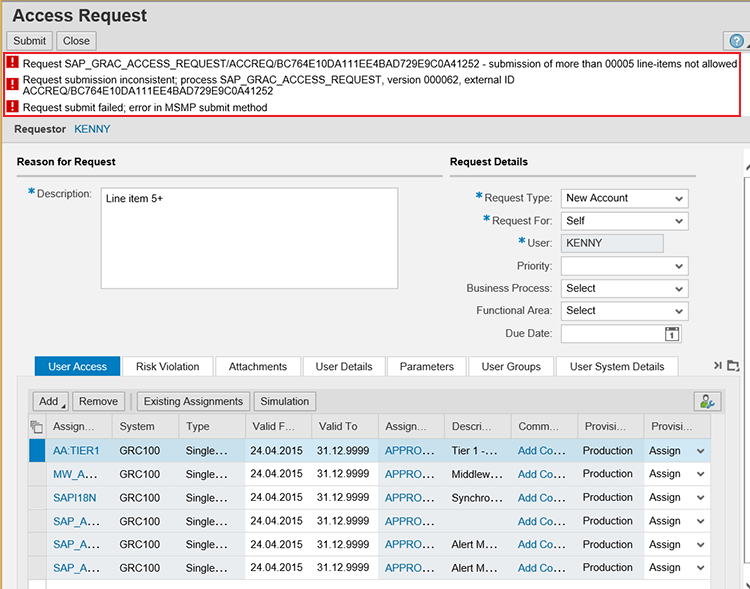Open the help question mark icon
The width and height of the screenshot is (750, 589).
[x=736, y=41]
